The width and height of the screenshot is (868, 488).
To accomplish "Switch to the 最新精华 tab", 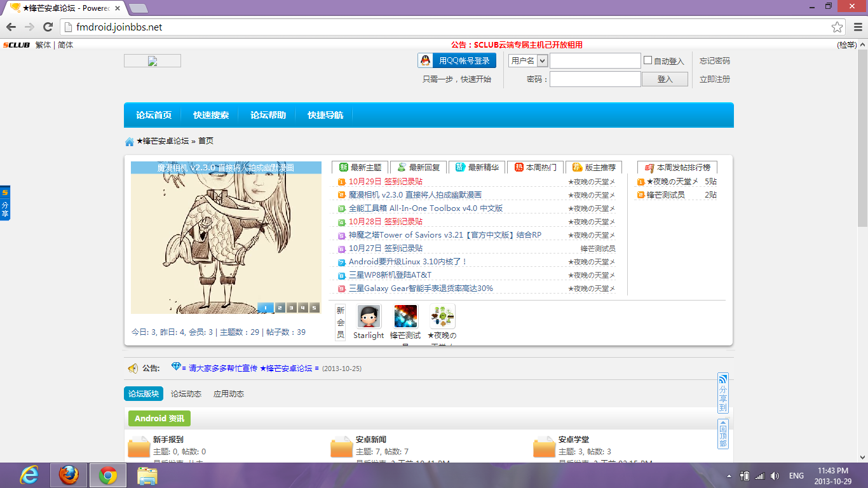I will [477, 167].
